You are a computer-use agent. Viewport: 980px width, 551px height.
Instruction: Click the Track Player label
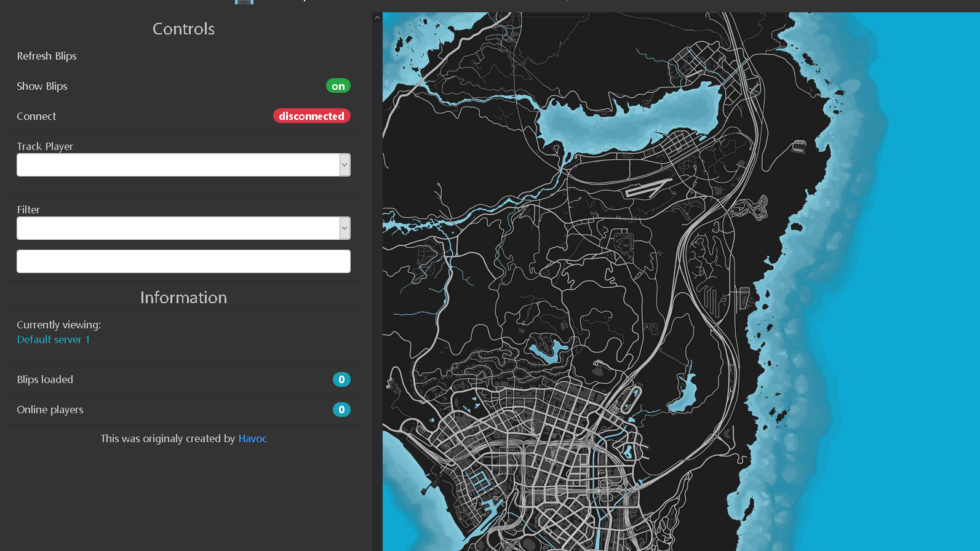pyautogui.click(x=45, y=146)
